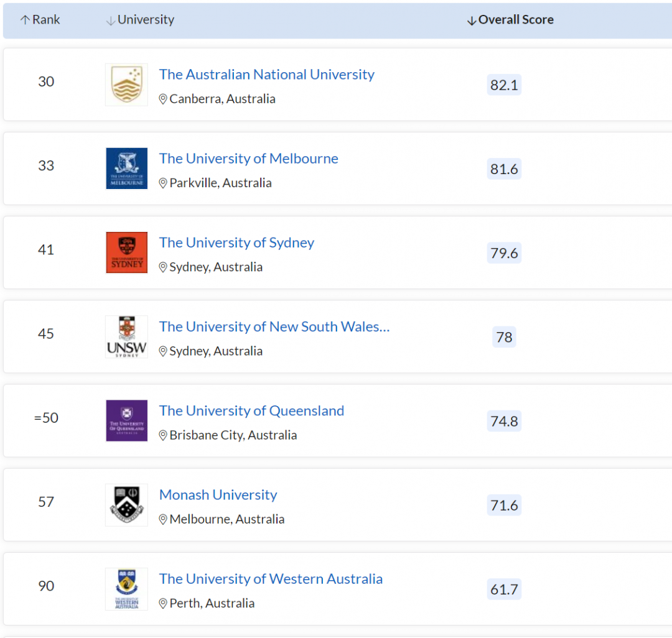
Task: Click the University of Melbourne blue logo
Action: (x=126, y=169)
